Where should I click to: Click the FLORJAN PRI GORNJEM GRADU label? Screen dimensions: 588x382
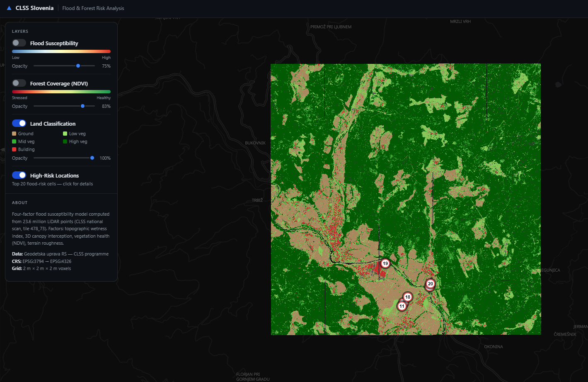click(253, 377)
